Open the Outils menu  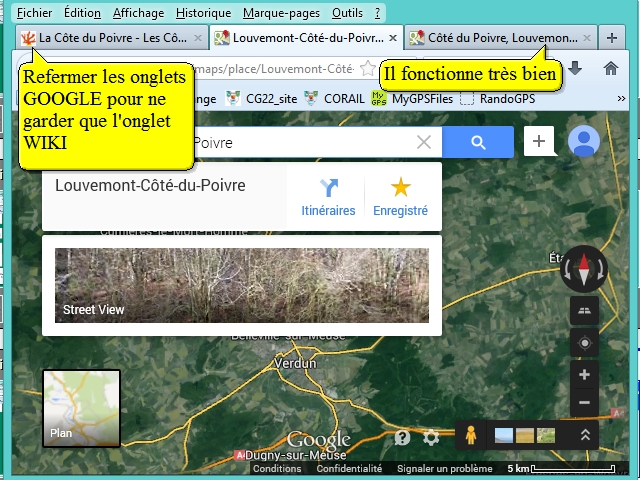[x=347, y=13]
